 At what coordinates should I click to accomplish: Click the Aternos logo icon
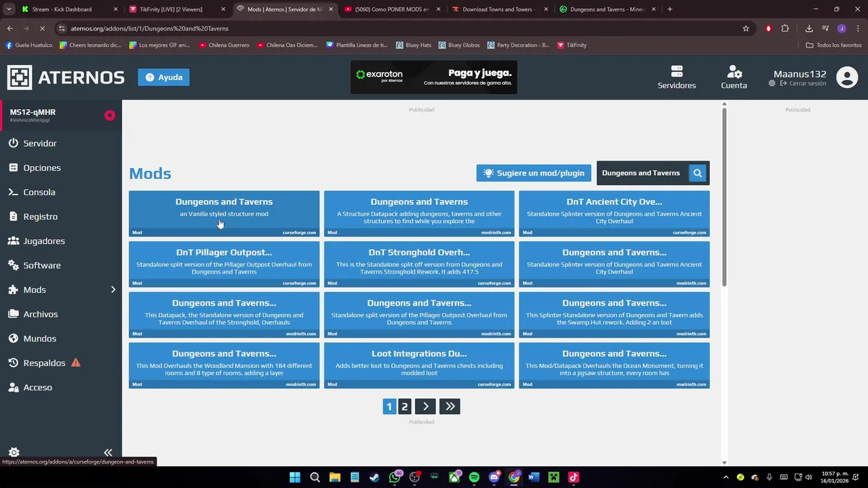tap(20, 77)
